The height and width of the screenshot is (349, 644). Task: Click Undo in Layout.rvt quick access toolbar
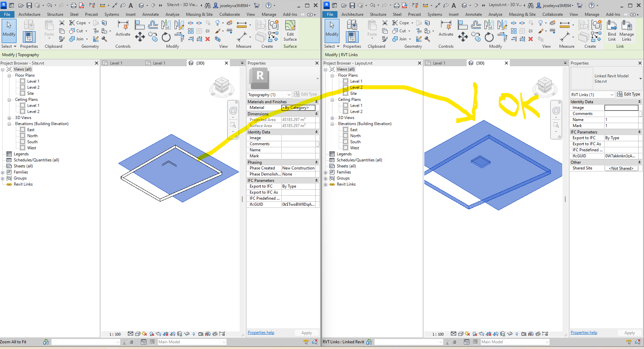pyautogui.click(x=372, y=5)
